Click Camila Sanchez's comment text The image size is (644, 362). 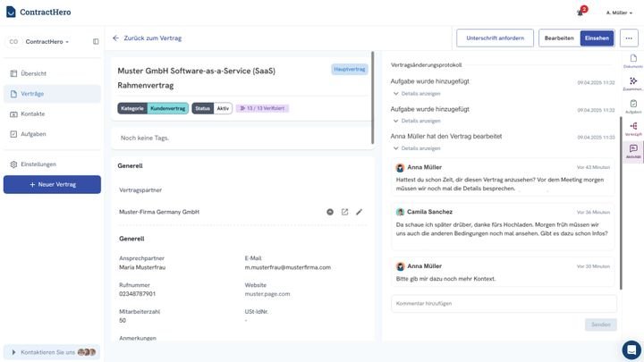[x=502, y=229]
